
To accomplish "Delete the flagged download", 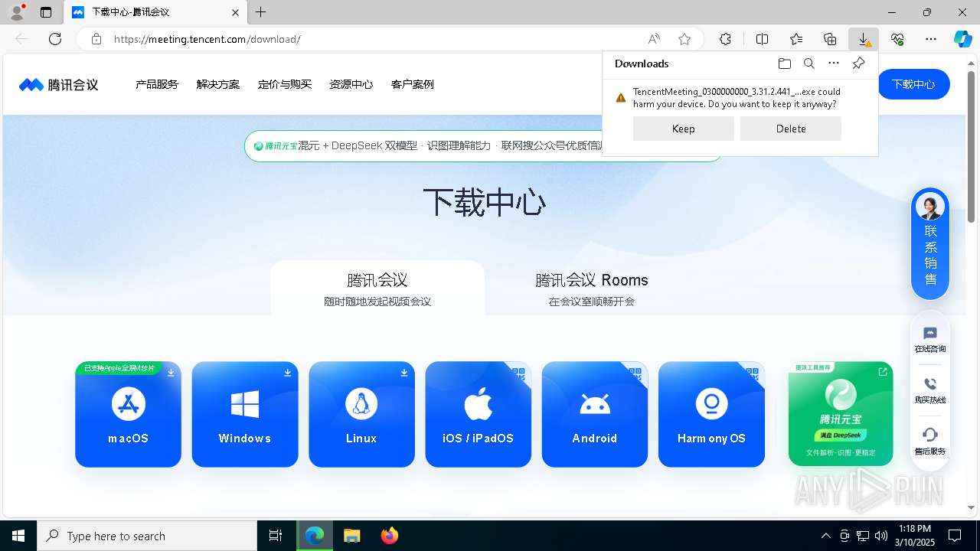I will 791,129.
